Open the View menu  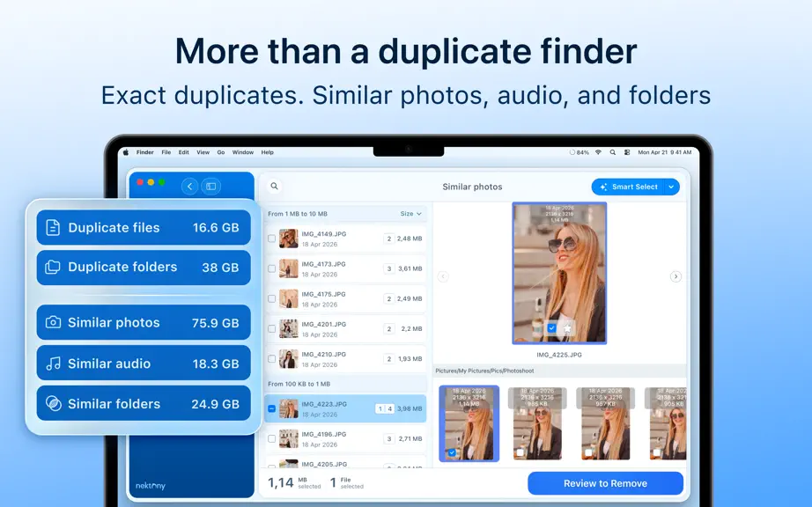tap(203, 152)
